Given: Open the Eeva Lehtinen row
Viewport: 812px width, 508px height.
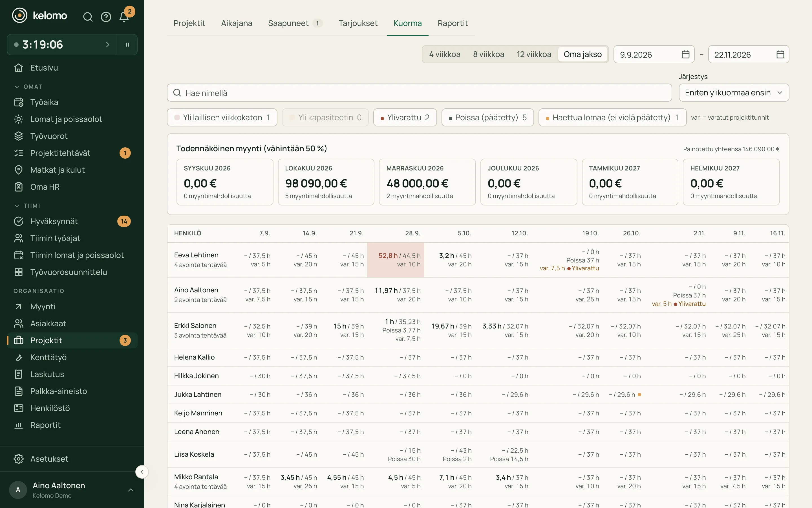Looking at the screenshot, I should click(478, 260).
